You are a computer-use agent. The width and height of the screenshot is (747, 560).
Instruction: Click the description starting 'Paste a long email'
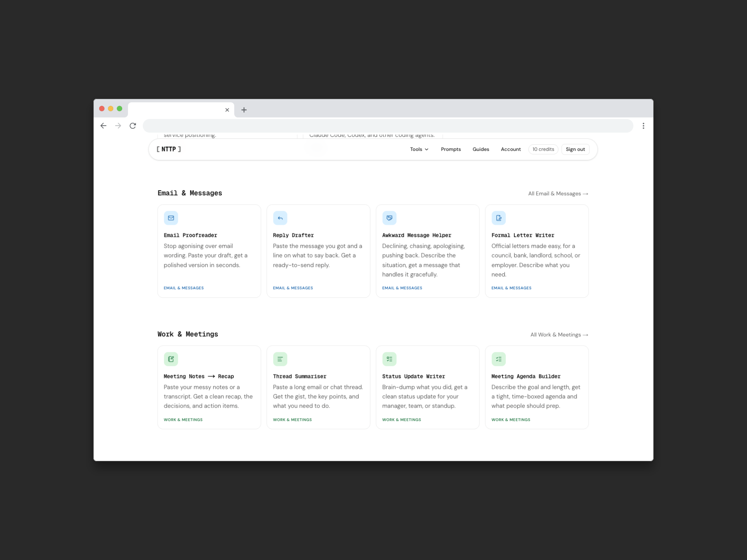[318, 397]
